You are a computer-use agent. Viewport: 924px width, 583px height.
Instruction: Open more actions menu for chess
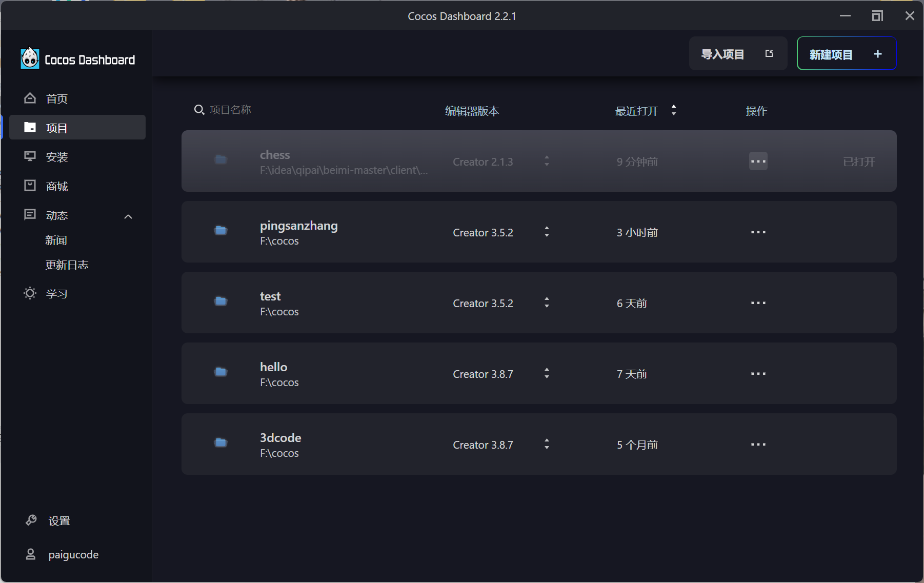click(x=758, y=161)
